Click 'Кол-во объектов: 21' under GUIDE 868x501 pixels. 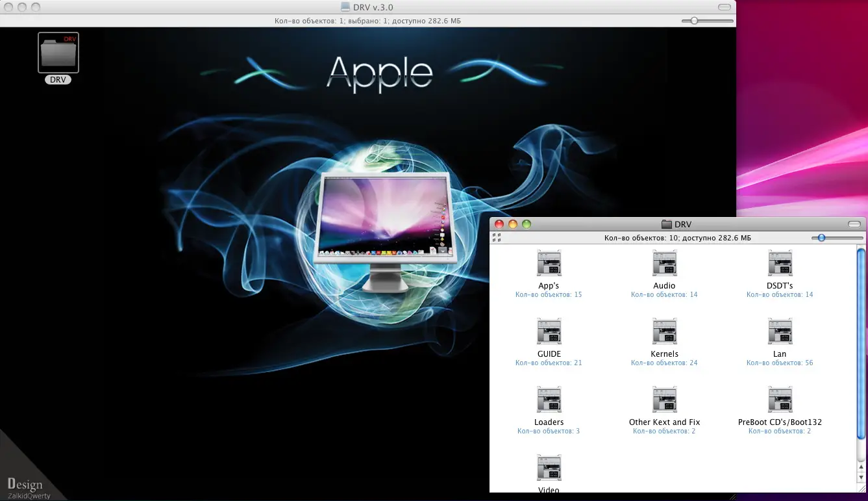point(549,363)
